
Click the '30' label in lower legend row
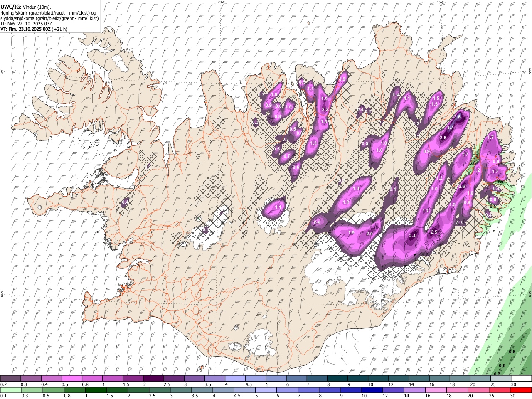point(514,396)
